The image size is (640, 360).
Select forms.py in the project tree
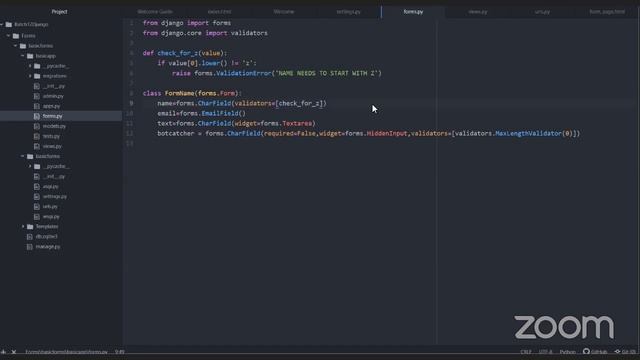pos(52,116)
